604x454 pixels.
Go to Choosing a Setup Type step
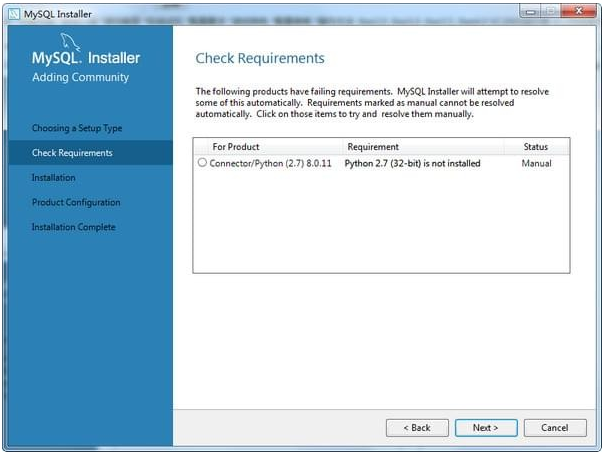point(77,128)
